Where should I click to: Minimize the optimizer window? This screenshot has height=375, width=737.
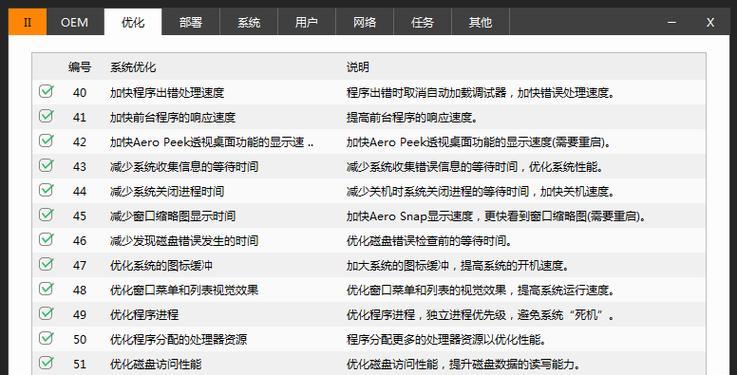672,22
